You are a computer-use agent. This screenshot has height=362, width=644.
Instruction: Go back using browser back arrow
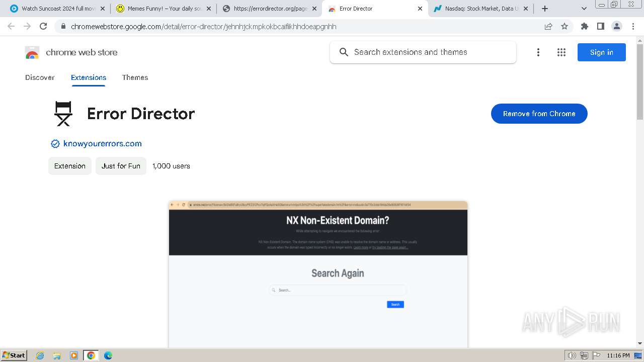(11, 26)
